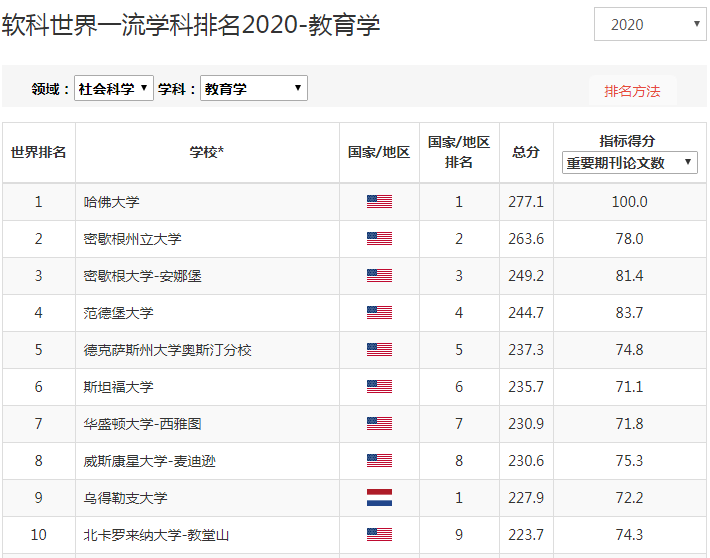Open the 2020 year dropdown
The width and height of the screenshot is (710, 558).
(x=650, y=24)
